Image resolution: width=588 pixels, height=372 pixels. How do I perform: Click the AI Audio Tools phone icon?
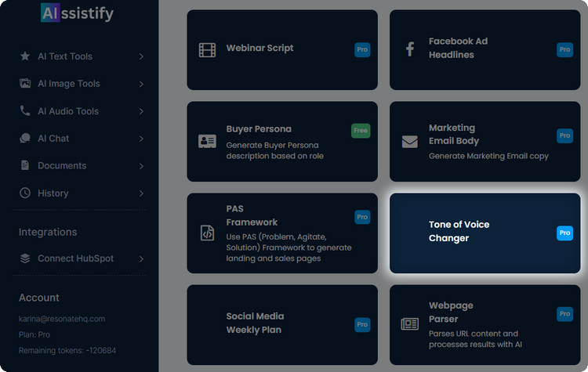pyautogui.click(x=25, y=111)
